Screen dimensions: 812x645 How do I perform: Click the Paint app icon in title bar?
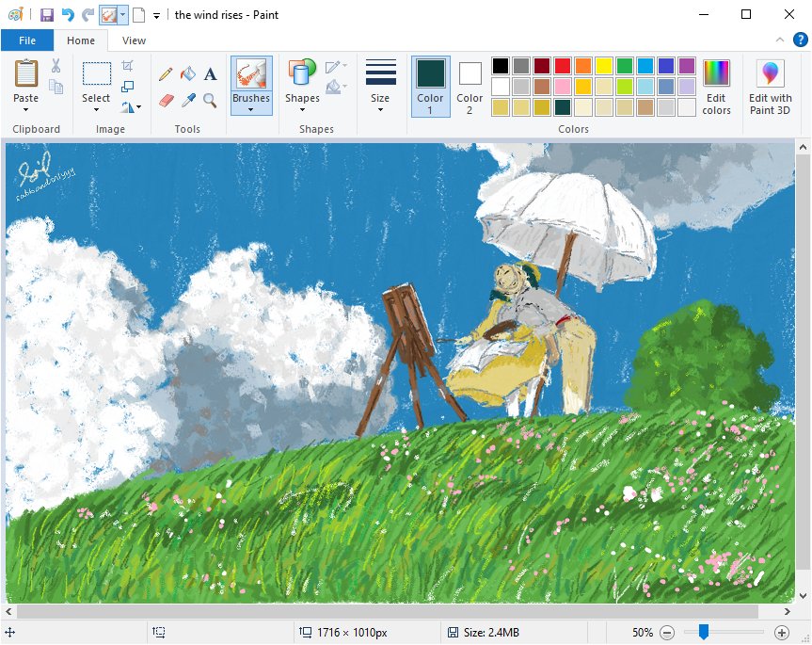(16, 14)
